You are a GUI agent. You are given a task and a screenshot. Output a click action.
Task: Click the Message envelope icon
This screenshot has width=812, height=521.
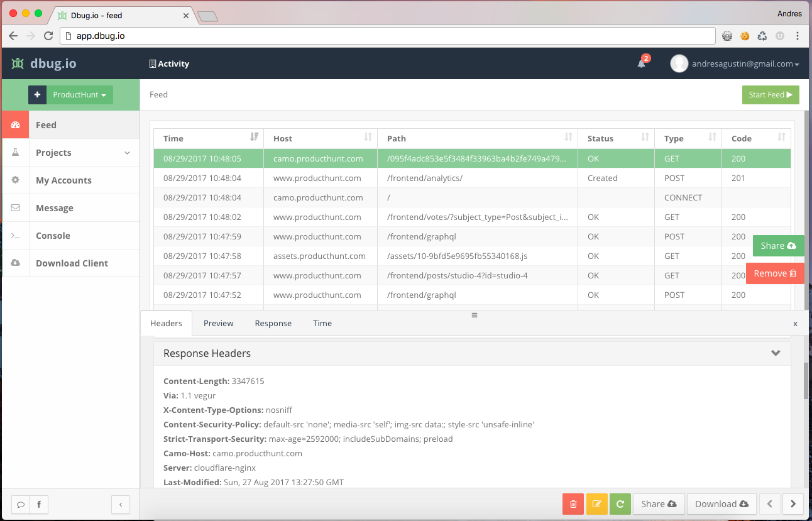pyautogui.click(x=16, y=208)
